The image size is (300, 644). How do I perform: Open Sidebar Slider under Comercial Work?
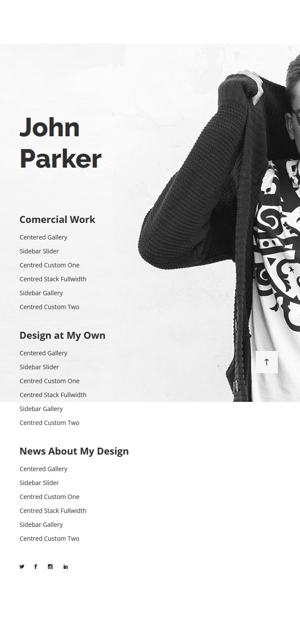tap(39, 251)
